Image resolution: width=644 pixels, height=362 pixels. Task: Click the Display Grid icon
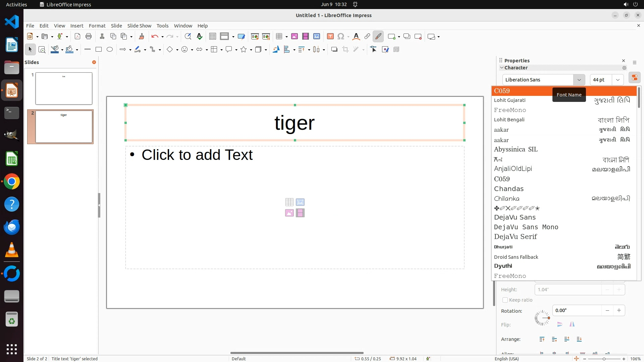click(x=212, y=37)
